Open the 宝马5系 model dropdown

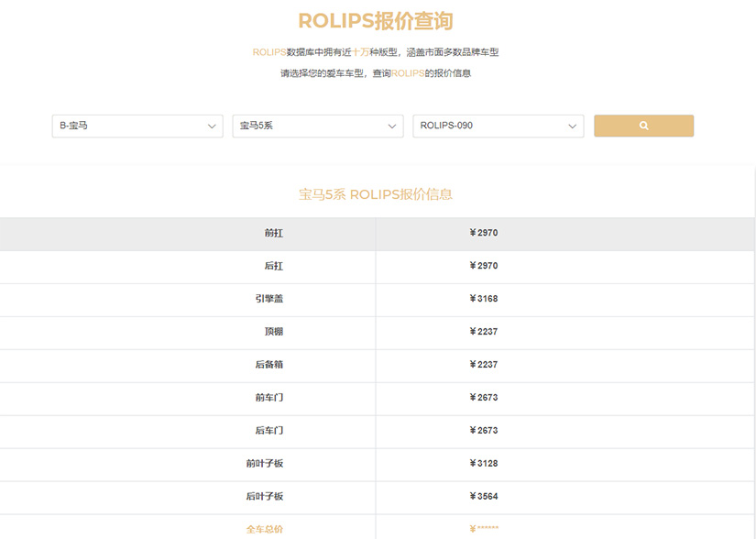point(318,126)
